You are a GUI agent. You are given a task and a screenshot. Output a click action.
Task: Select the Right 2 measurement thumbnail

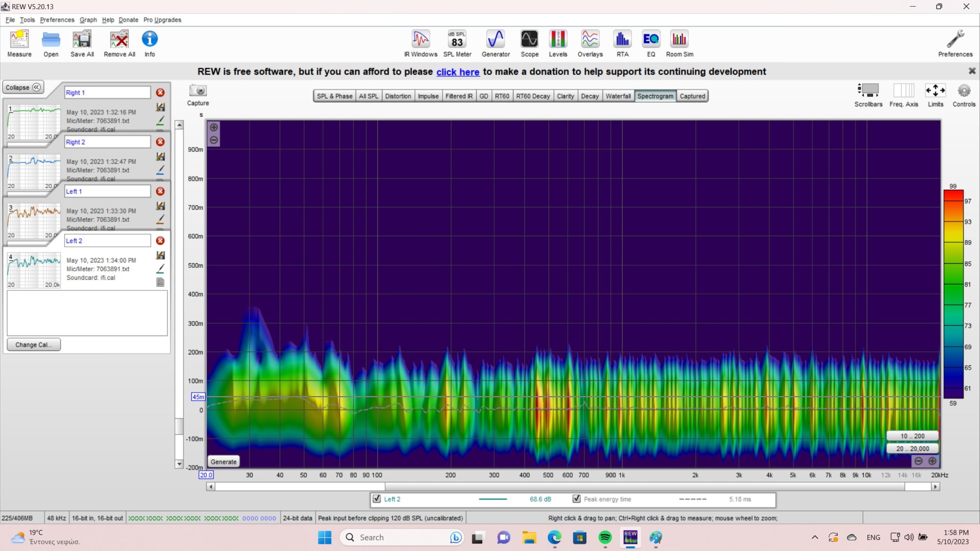pos(34,171)
